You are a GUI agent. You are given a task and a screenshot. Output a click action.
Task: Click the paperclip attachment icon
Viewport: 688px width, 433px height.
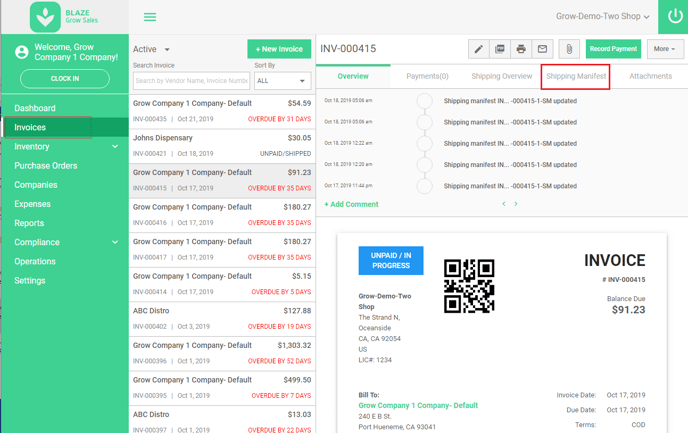(x=569, y=49)
